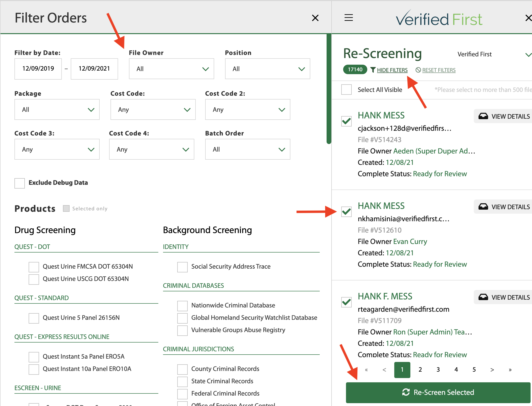532x406 pixels.
Task: Click Hide Filters link
Action: pos(392,70)
